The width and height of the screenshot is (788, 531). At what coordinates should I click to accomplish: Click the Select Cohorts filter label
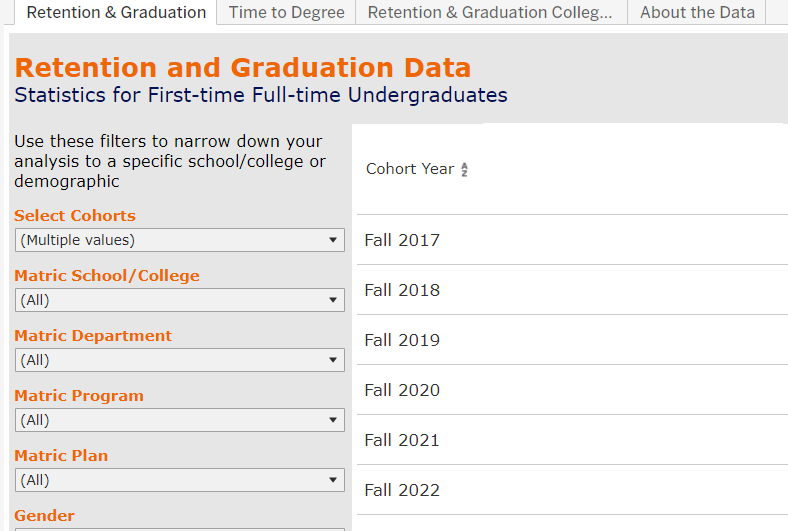click(x=75, y=216)
